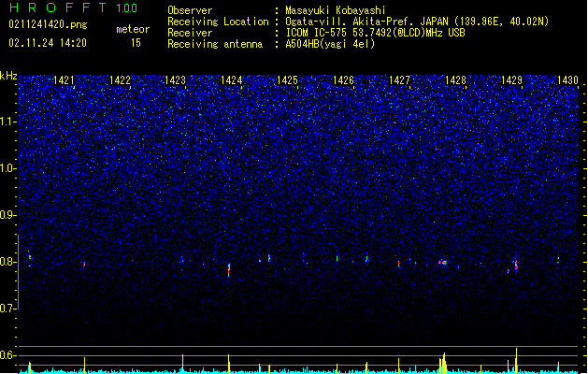Click the yellow spike cluster near 1428
588x374 pixels.
pyautogui.click(x=443, y=363)
